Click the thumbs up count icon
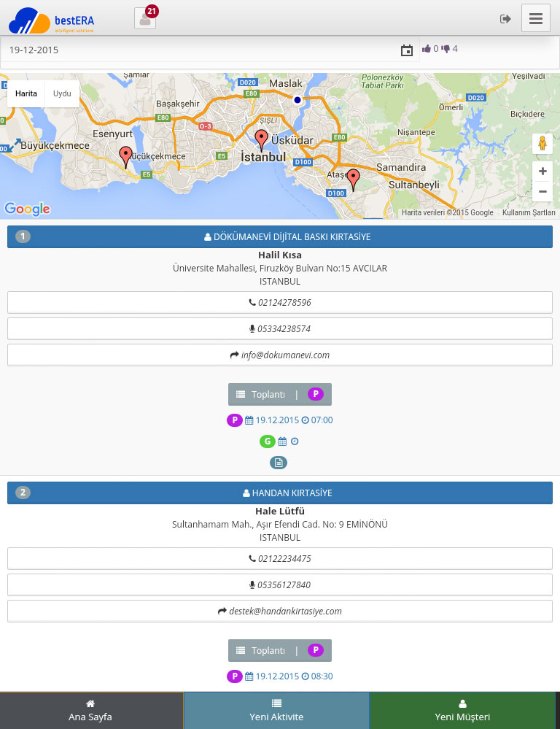The height and width of the screenshot is (729, 560). pyautogui.click(x=426, y=48)
